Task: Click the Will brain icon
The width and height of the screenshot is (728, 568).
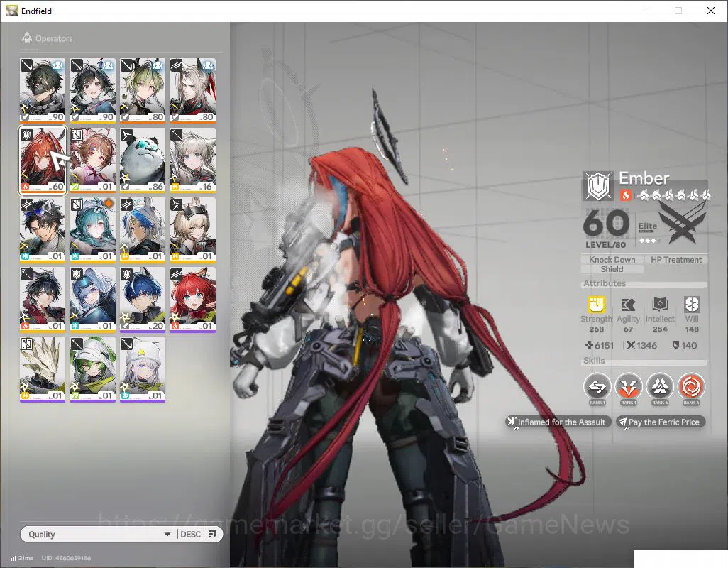Action: point(692,305)
